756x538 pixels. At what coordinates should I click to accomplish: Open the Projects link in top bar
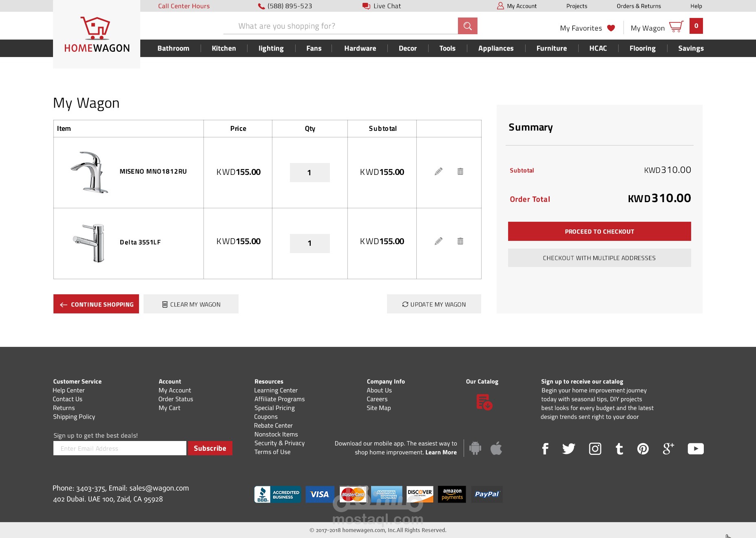click(577, 6)
